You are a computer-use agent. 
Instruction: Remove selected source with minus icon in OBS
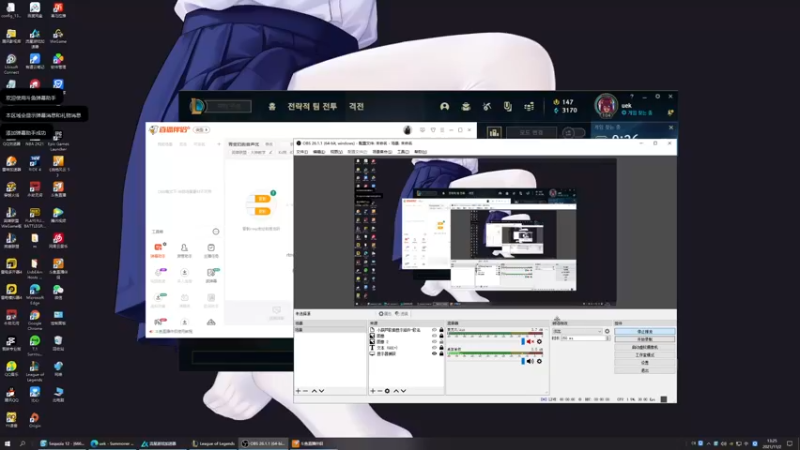(x=380, y=391)
